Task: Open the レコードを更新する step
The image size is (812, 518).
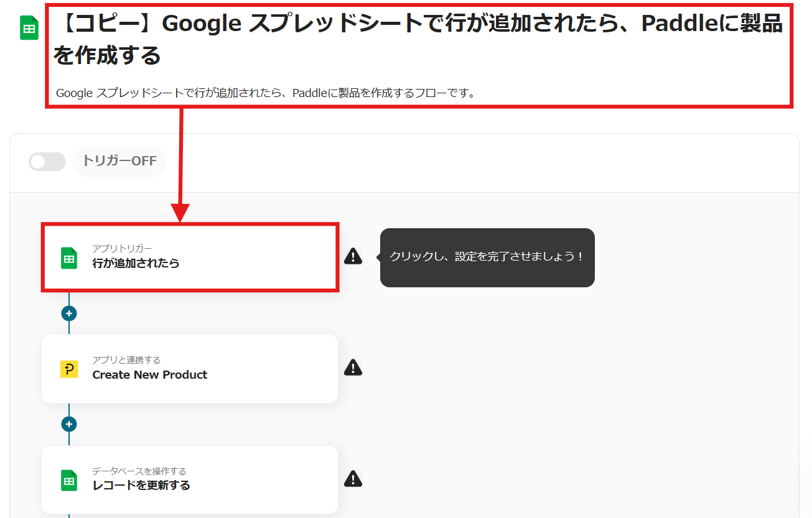Action: 190,479
